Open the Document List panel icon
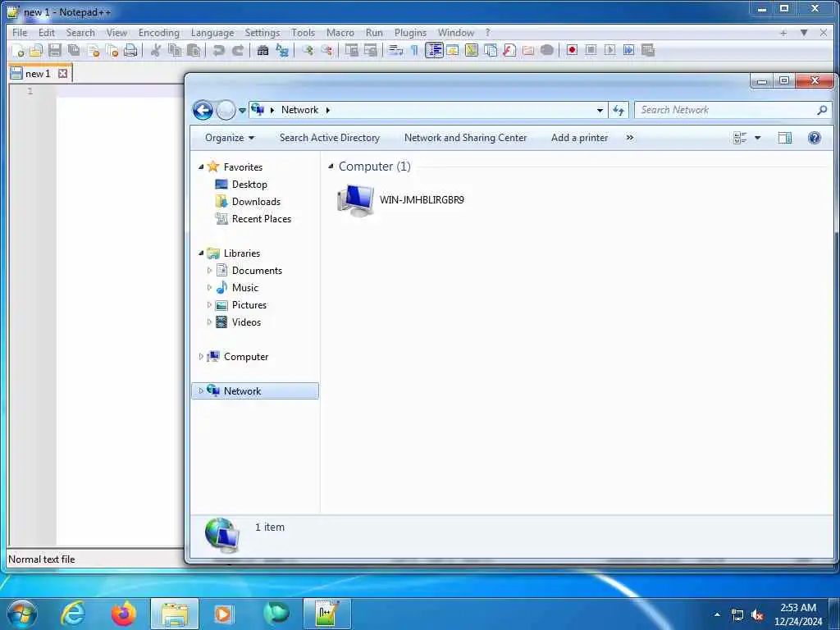This screenshot has width=840, height=630. pyautogui.click(x=491, y=50)
